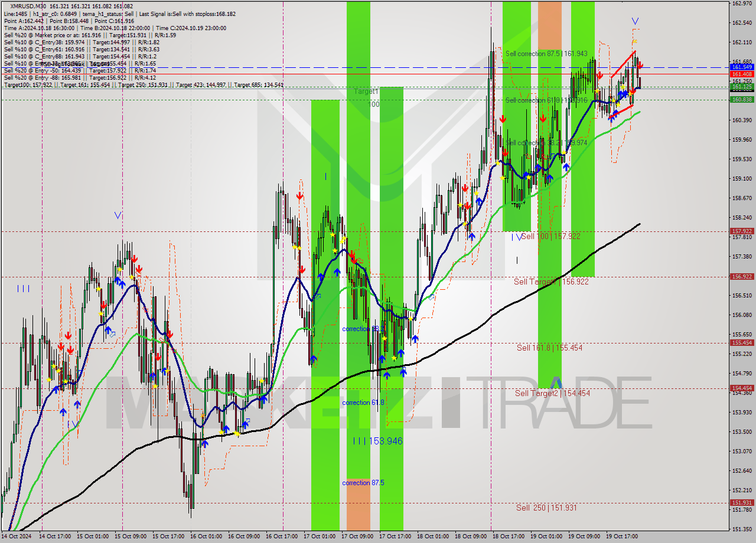Click the 'Sell %20 @ Entry -88: 165.981' line
The image size is (756, 543).
point(80,77)
